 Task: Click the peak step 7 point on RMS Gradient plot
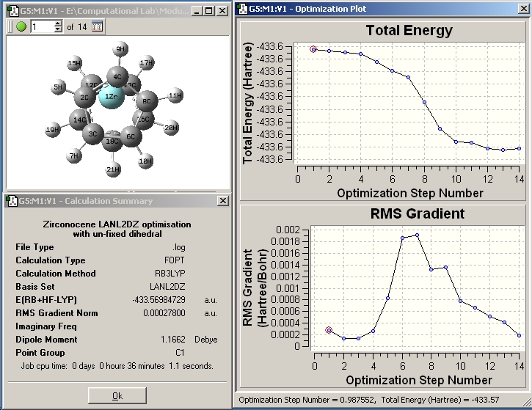pyautogui.click(x=417, y=235)
